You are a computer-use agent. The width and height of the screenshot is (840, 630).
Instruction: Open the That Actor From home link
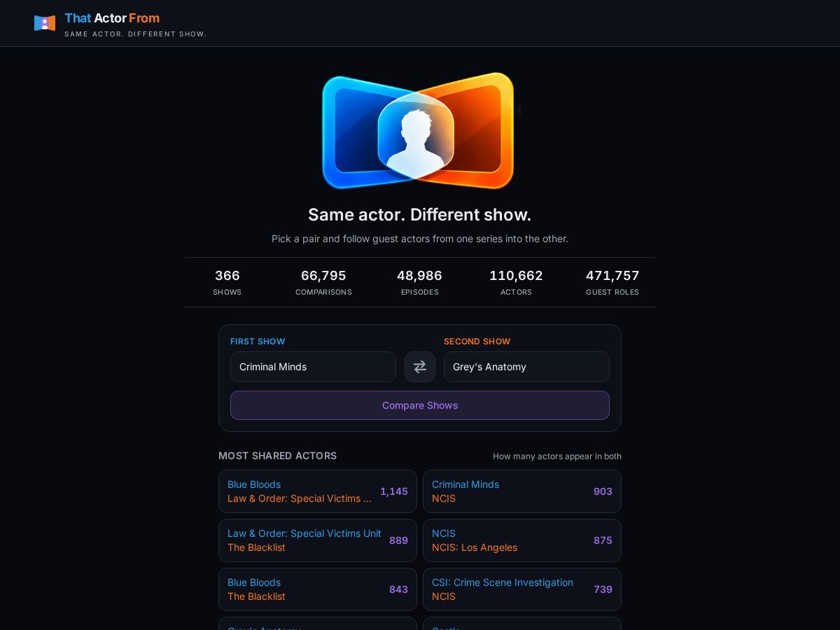[x=120, y=23]
